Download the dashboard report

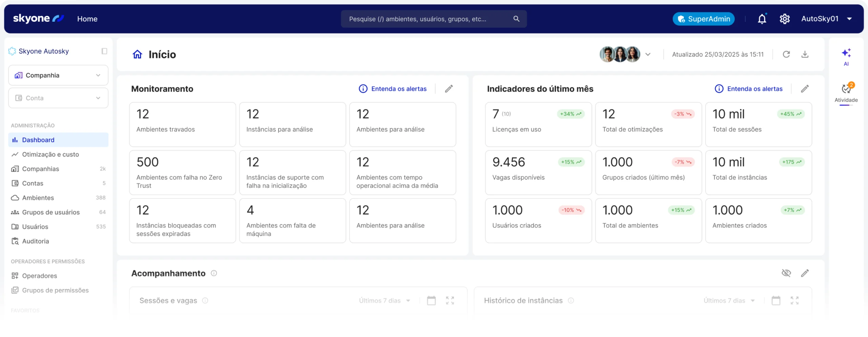(x=805, y=54)
